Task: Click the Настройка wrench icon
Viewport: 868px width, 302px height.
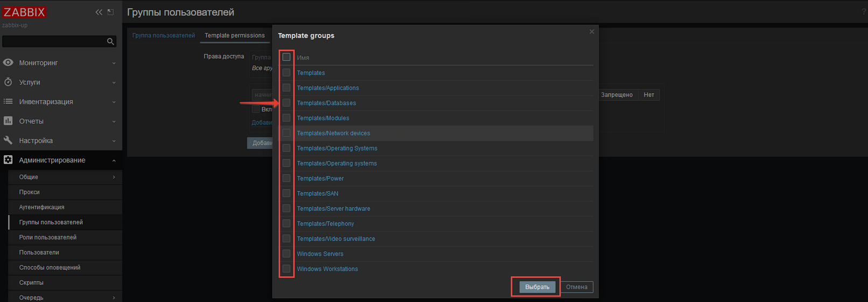Action: click(8, 140)
